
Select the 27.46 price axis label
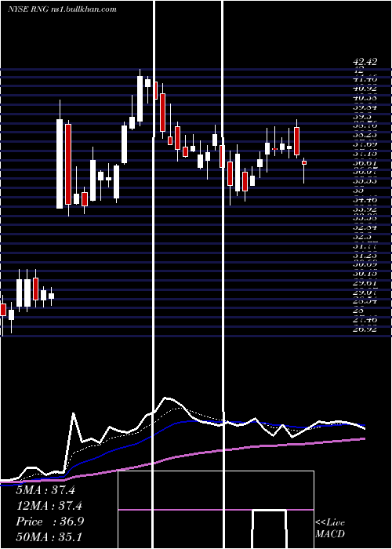(x=365, y=320)
